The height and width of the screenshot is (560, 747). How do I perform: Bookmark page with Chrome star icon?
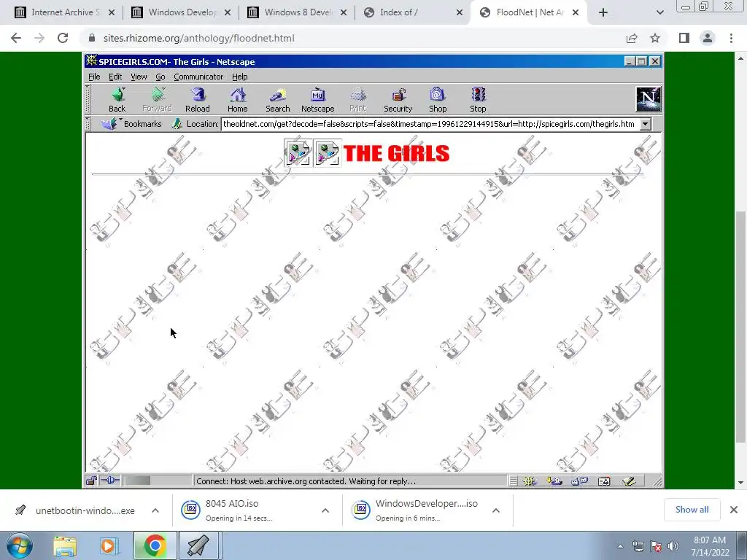[655, 38]
